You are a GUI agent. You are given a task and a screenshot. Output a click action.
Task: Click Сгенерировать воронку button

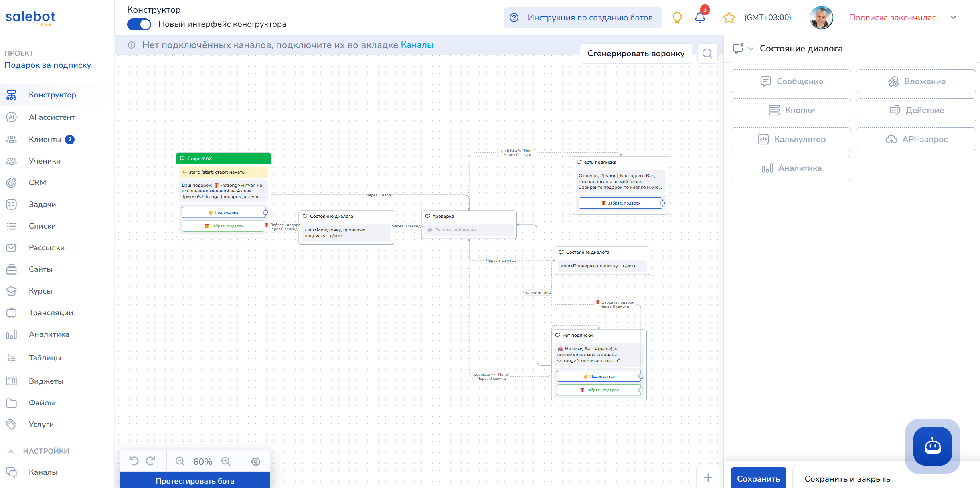(x=636, y=53)
